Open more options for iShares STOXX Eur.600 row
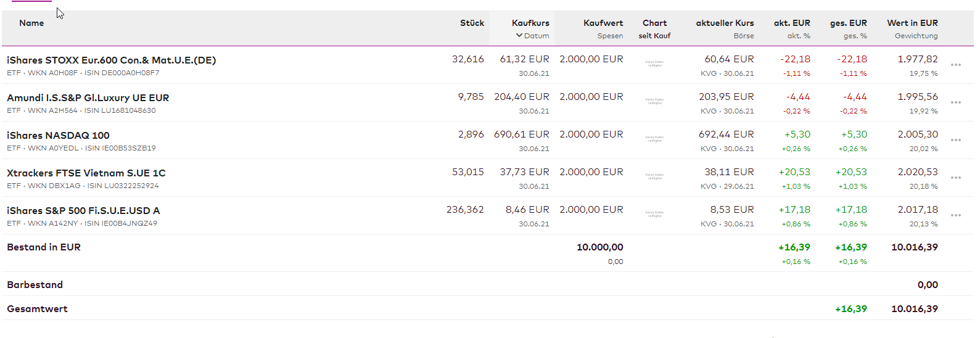The width and height of the screenshot is (980, 338). click(955, 65)
